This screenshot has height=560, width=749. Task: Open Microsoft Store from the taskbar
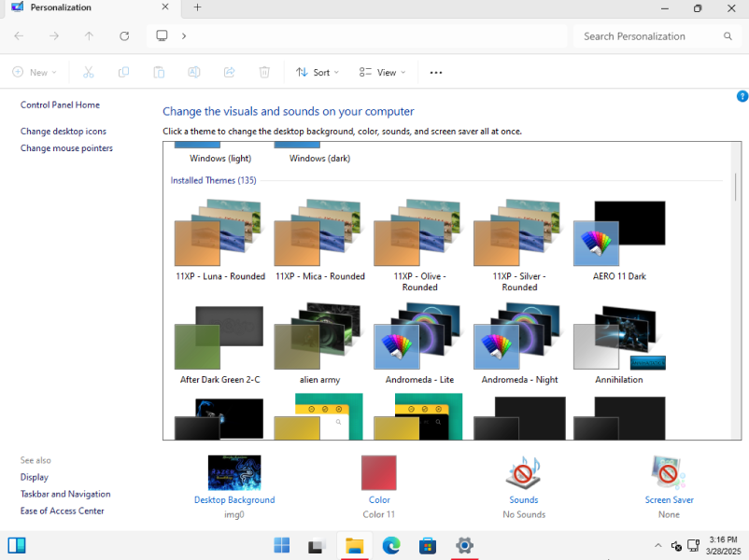click(428, 545)
